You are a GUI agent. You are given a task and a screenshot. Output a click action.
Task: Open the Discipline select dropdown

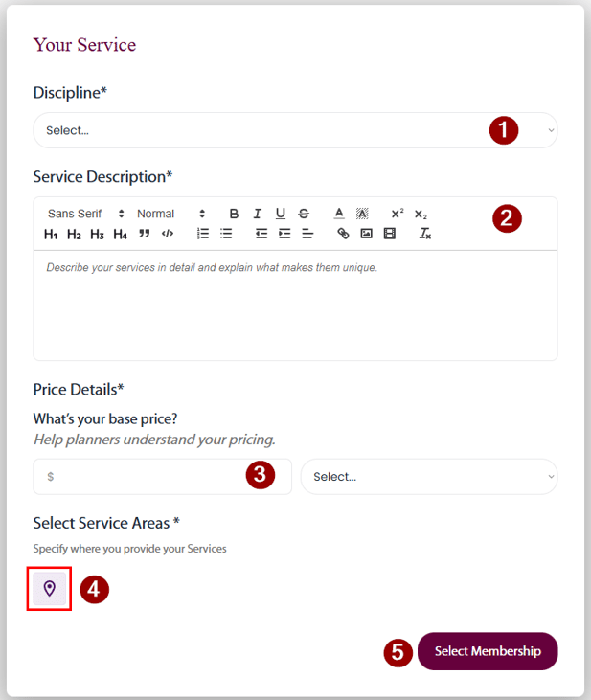(x=295, y=130)
